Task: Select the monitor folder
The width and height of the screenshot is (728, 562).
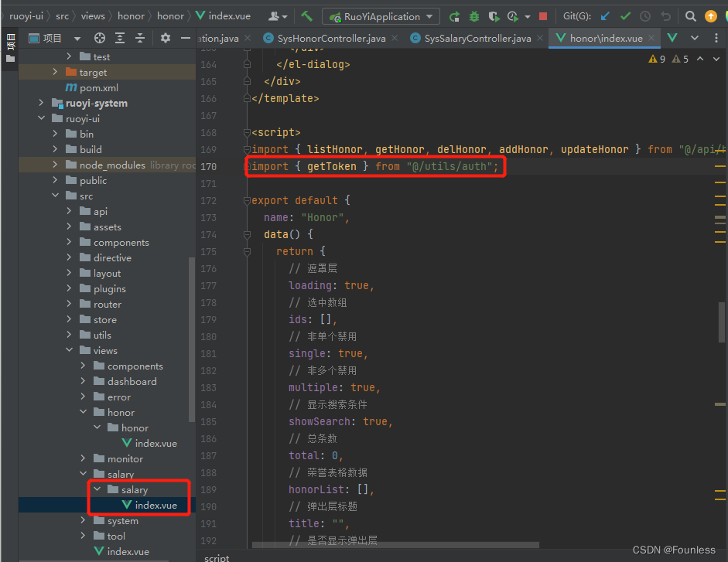Action: (x=118, y=459)
